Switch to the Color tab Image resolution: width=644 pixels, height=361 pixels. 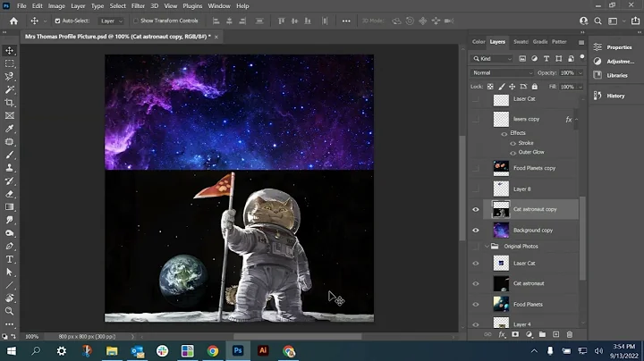coord(479,41)
